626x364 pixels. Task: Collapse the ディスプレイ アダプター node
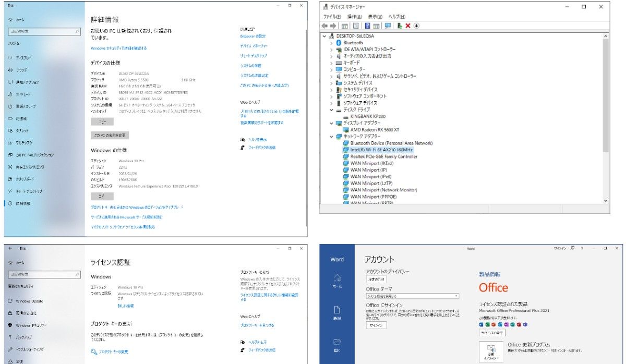(331, 123)
